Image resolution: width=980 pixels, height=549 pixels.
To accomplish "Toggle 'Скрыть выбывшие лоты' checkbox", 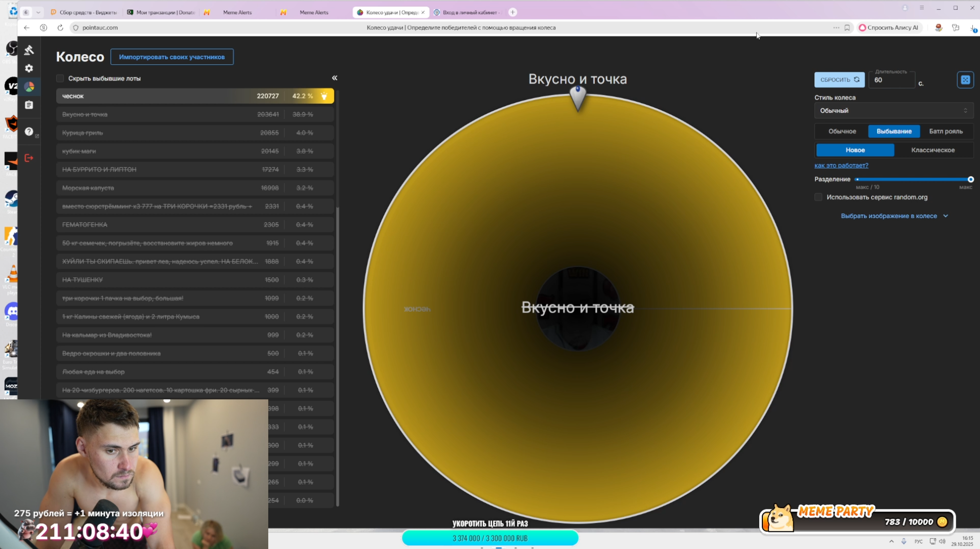I will 60,78.
